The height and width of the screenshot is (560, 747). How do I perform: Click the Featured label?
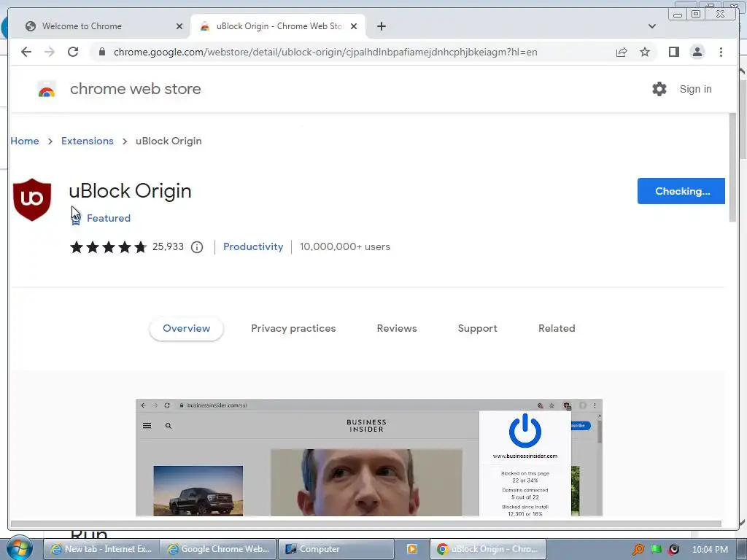[109, 218]
